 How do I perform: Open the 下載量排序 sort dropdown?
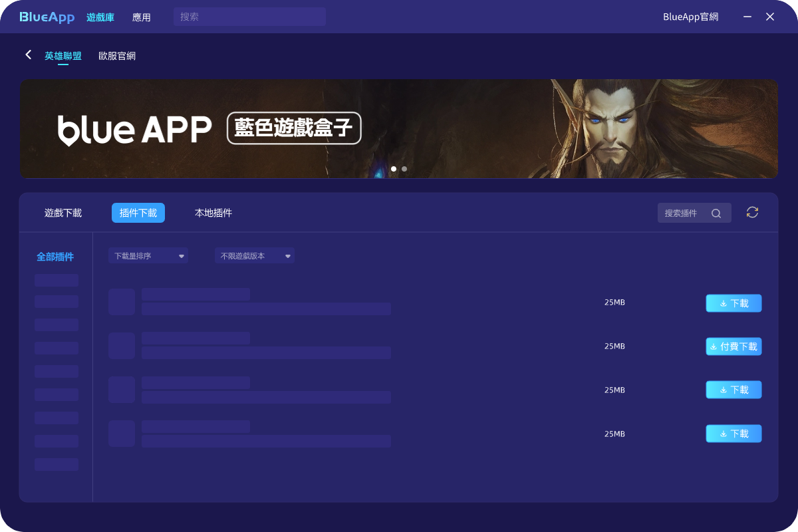click(x=148, y=255)
